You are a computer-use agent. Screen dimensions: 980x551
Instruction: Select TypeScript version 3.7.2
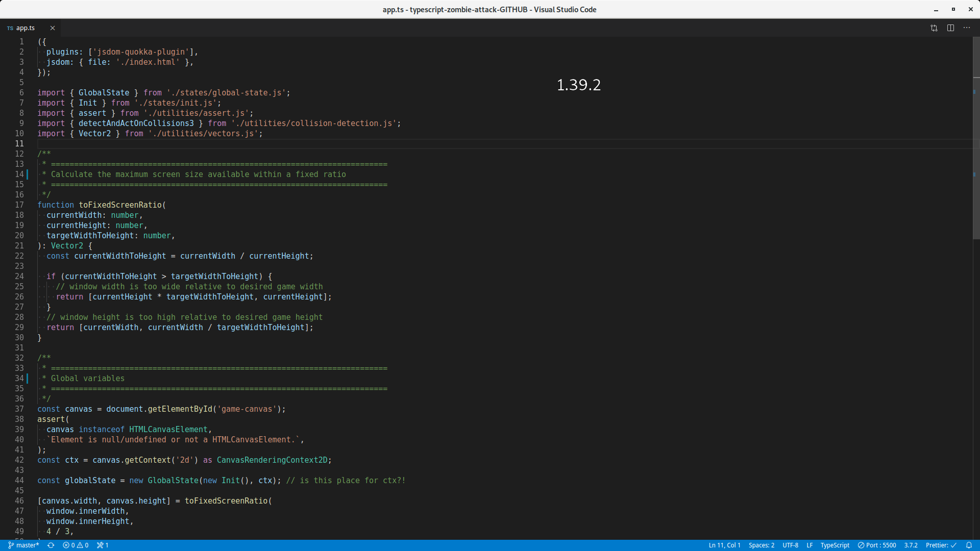click(x=911, y=545)
